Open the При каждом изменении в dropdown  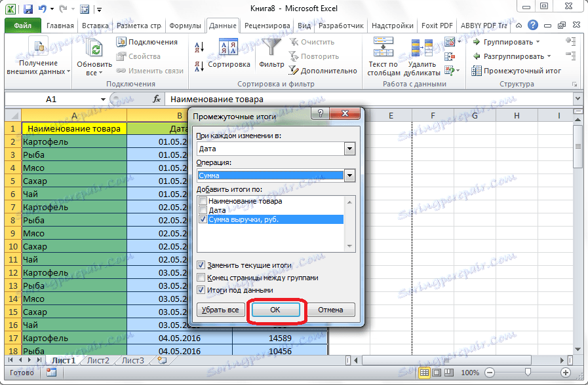(x=350, y=148)
